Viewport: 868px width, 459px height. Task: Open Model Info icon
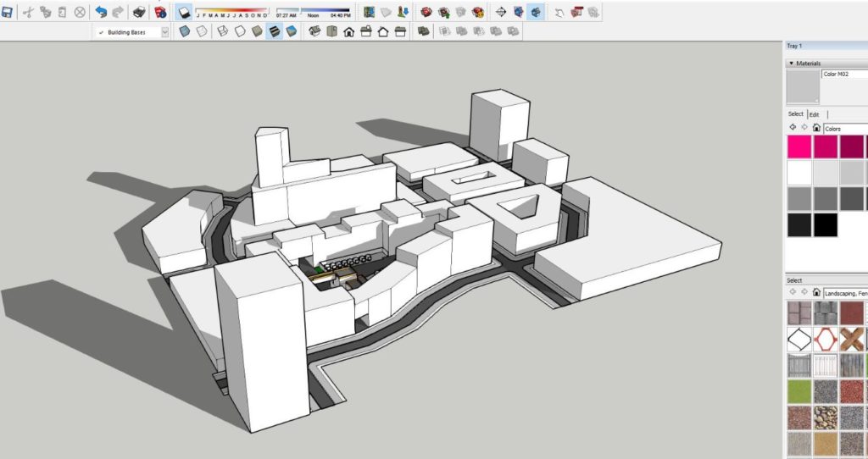pyautogui.click(x=160, y=12)
